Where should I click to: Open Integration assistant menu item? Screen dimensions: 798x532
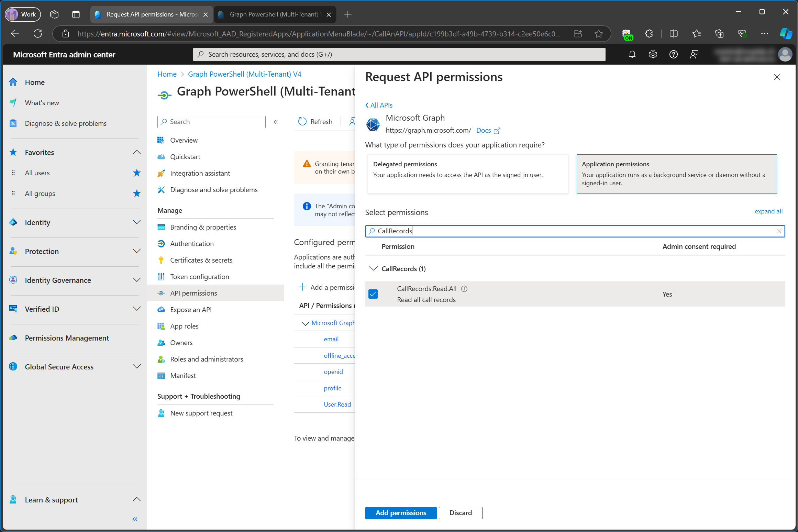pyautogui.click(x=200, y=173)
